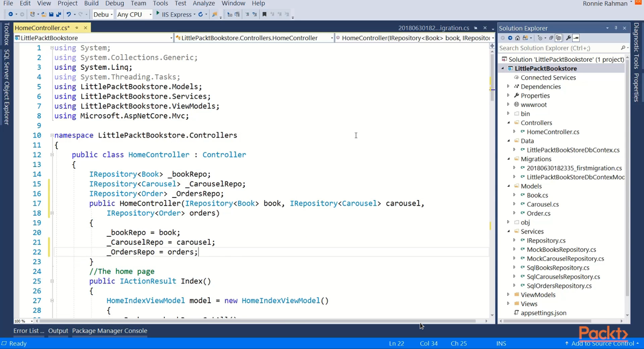Open the Package Manager Console tab
This screenshot has width=644, height=349.
point(109,331)
